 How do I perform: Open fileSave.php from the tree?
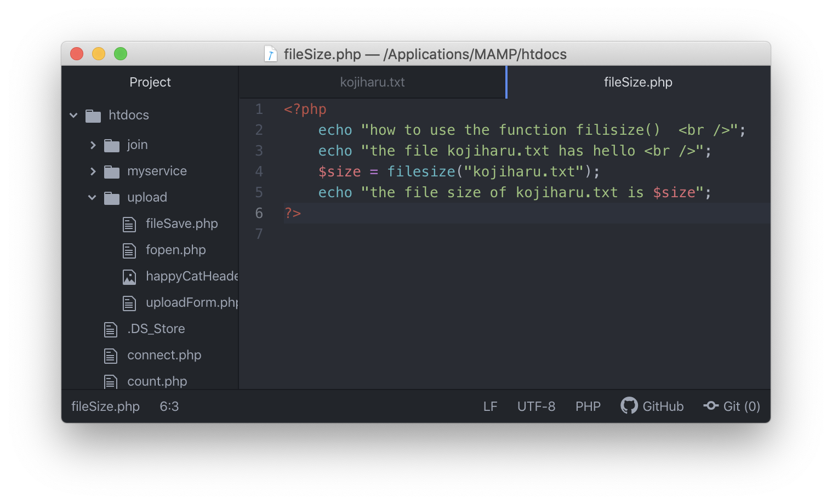[182, 224]
